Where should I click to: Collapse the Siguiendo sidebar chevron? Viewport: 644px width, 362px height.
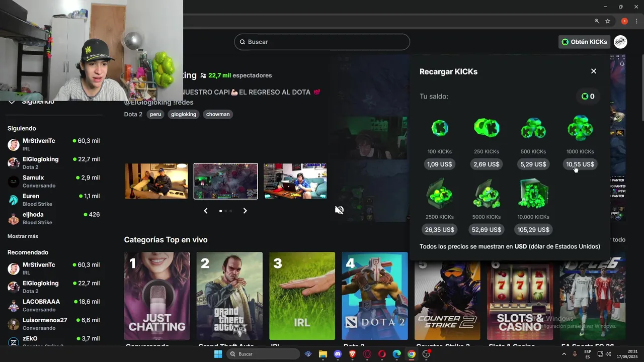[x=12, y=102]
